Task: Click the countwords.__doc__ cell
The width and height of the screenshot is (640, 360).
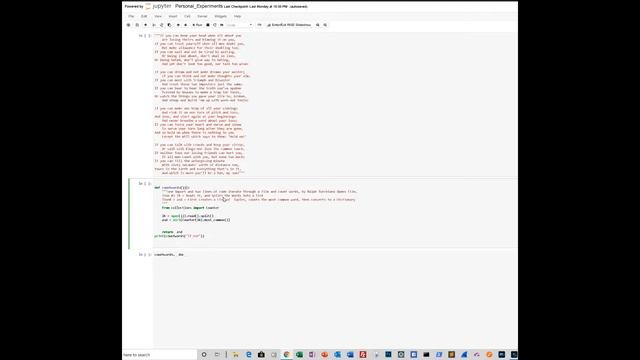Action: pyautogui.click(x=169, y=254)
